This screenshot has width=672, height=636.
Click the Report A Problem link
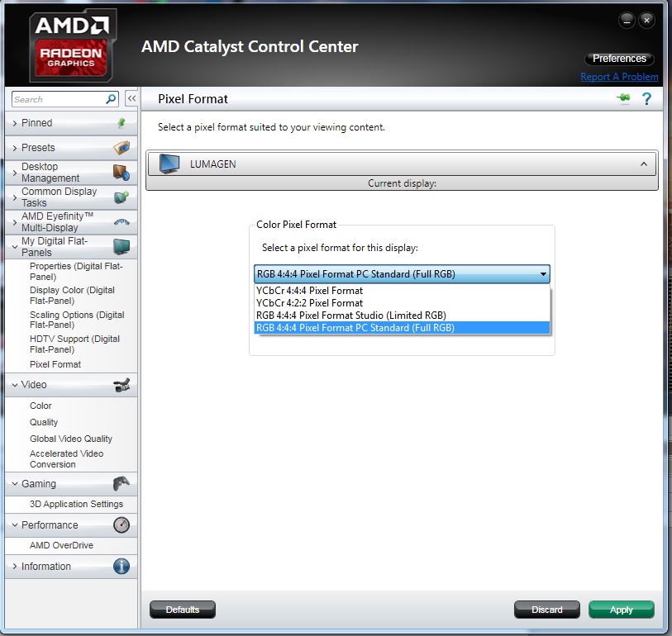click(x=619, y=77)
